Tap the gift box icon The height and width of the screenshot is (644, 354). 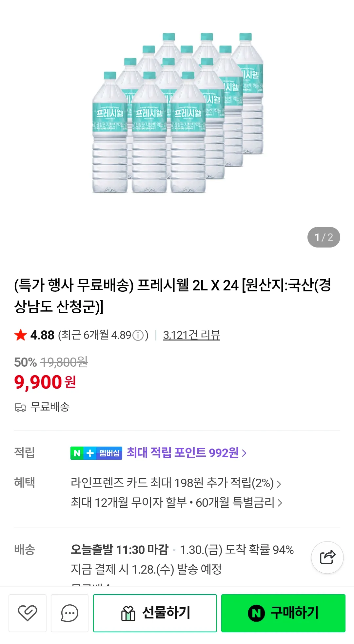tap(128, 613)
